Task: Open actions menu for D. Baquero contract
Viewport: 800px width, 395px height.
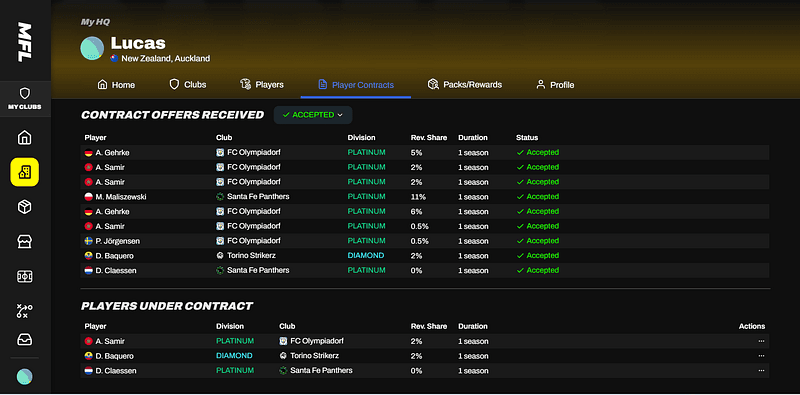Action: click(x=761, y=356)
